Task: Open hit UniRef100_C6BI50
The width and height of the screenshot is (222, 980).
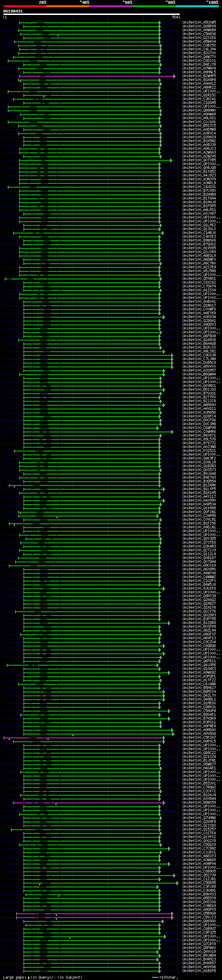Action: point(199,46)
